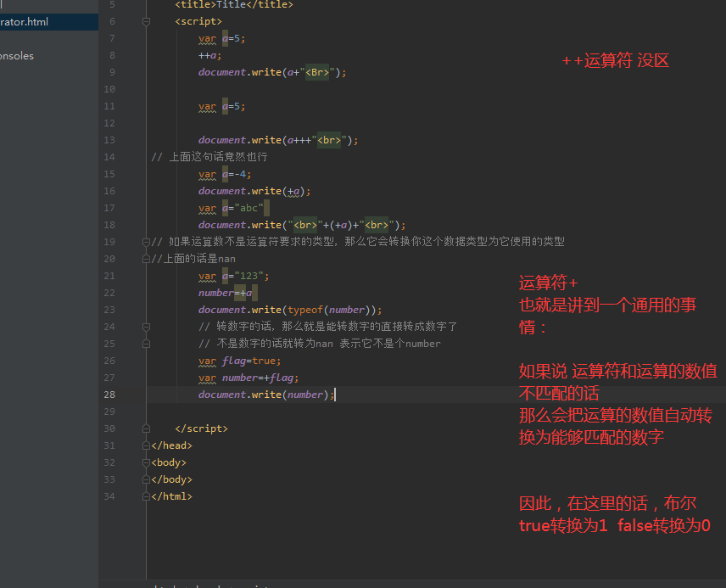The height and width of the screenshot is (588, 726).
Task: Click the closing </html> tag text
Action: click(x=172, y=496)
